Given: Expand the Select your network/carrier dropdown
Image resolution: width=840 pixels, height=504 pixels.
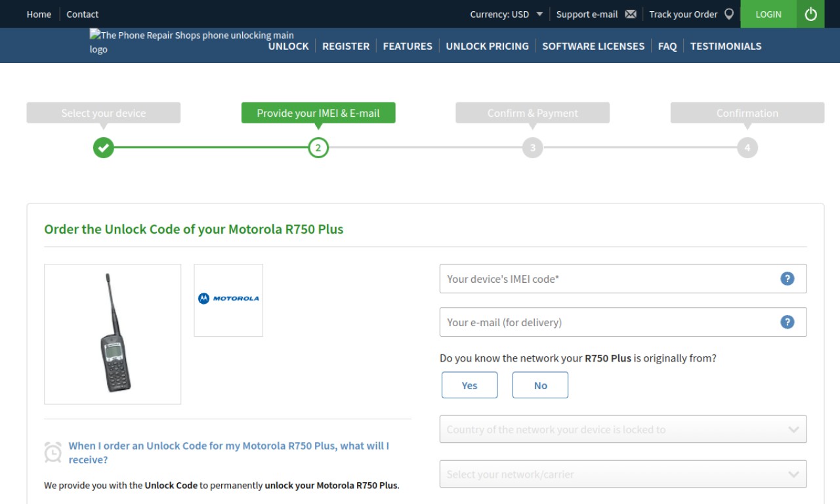Looking at the screenshot, I should click(x=623, y=474).
